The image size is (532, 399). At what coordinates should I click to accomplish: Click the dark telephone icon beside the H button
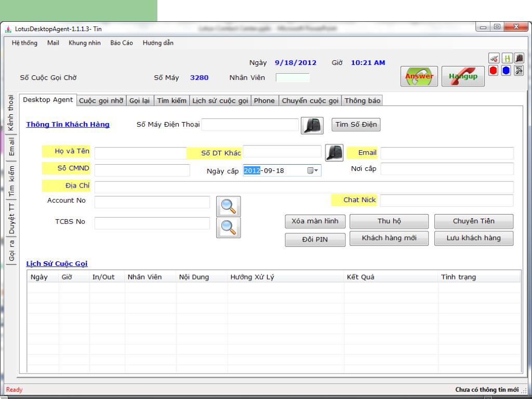[x=519, y=58]
